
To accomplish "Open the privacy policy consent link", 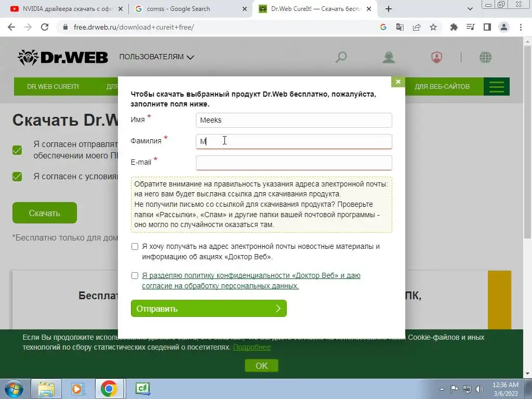I will click(x=251, y=281).
